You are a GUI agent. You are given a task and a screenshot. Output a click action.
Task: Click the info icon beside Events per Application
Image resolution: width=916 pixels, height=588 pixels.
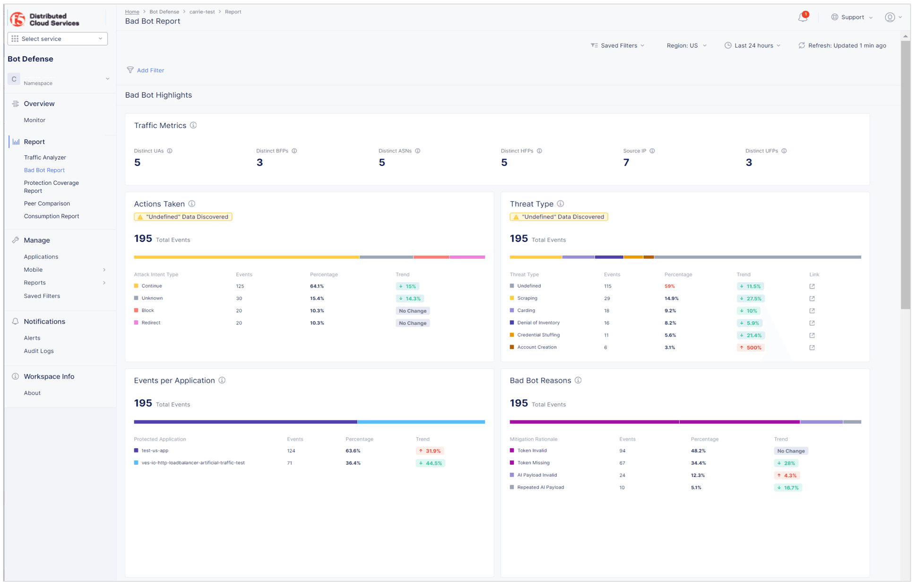[x=222, y=381]
